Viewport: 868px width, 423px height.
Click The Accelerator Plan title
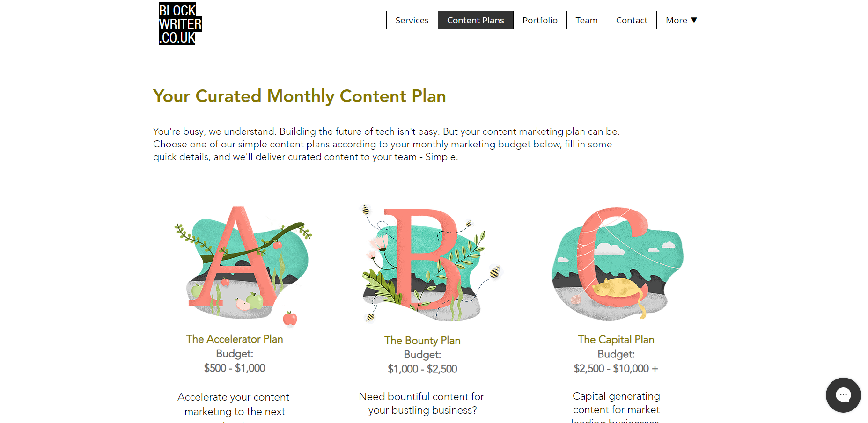[234, 339]
